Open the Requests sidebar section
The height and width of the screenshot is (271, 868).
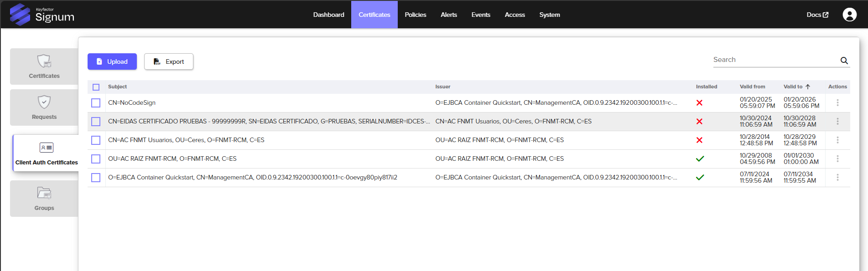click(x=44, y=107)
